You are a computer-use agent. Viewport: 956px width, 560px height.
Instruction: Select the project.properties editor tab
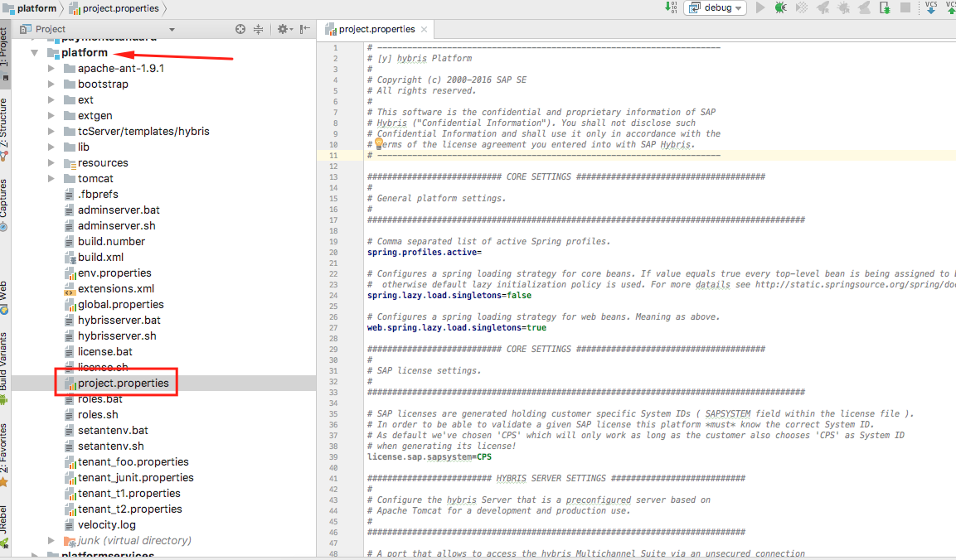tap(376, 29)
